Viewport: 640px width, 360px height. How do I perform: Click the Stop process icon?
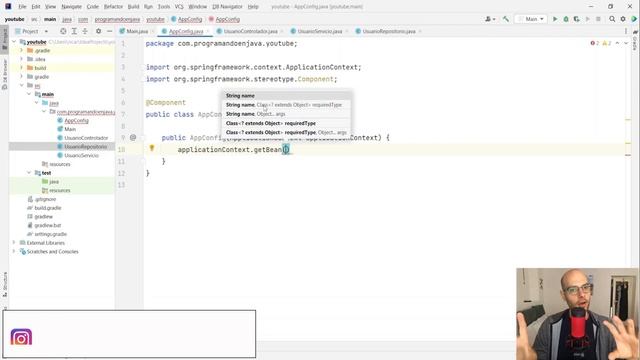[598, 19]
